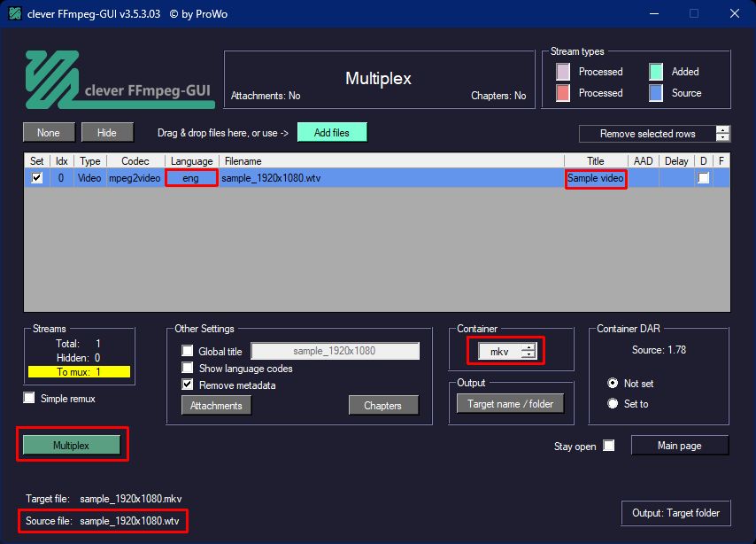Click the Filename column header
The height and width of the screenshot is (544, 756).
391,161
